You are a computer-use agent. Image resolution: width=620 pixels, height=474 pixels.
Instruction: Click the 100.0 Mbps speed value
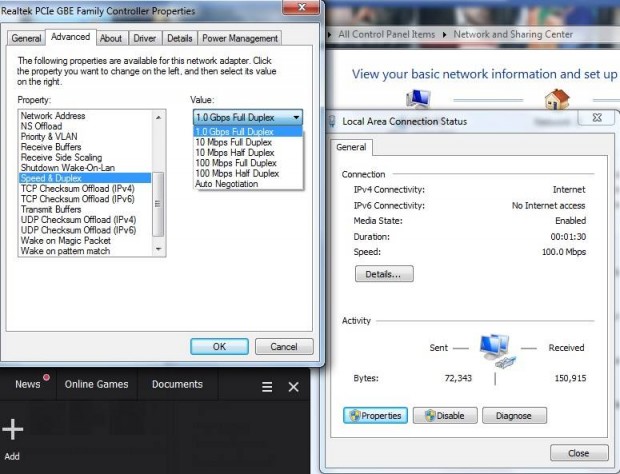click(x=564, y=252)
